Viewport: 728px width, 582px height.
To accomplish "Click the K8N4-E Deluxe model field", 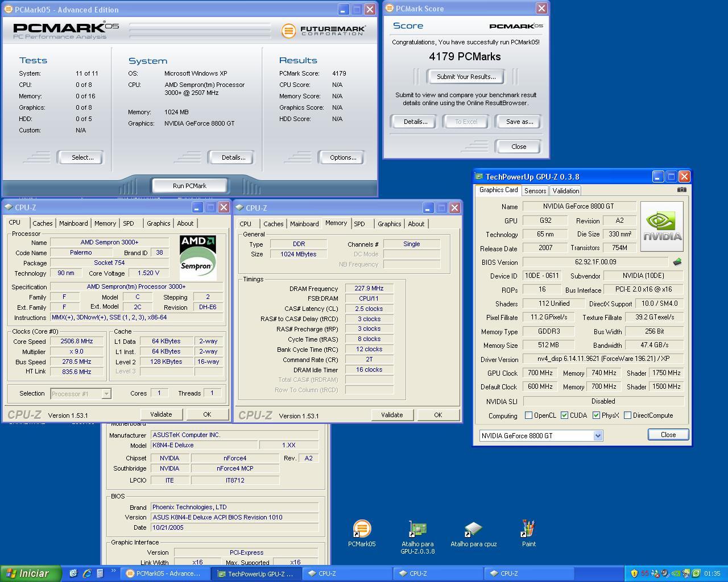I will click(205, 446).
